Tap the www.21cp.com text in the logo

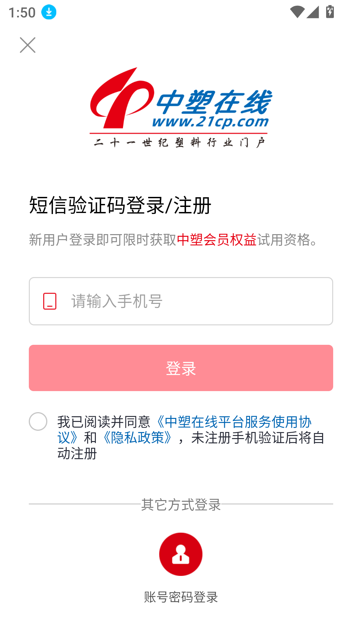[210, 122]
